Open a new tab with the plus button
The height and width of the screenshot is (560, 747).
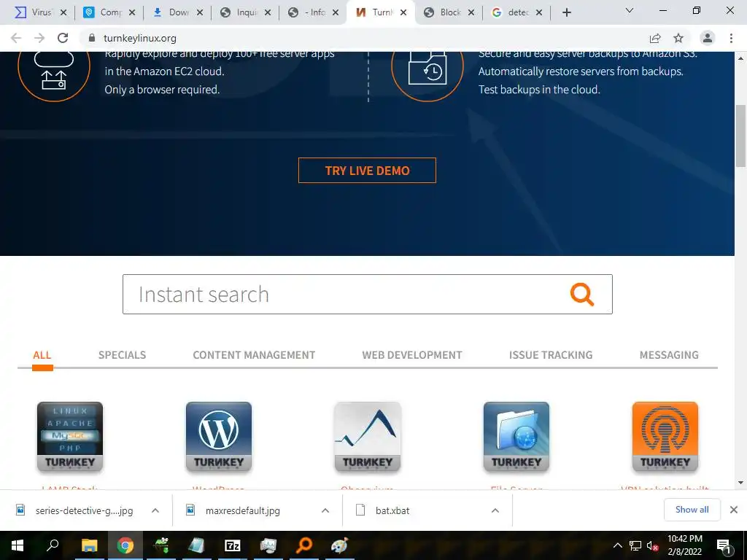click(x=566, y=12)
